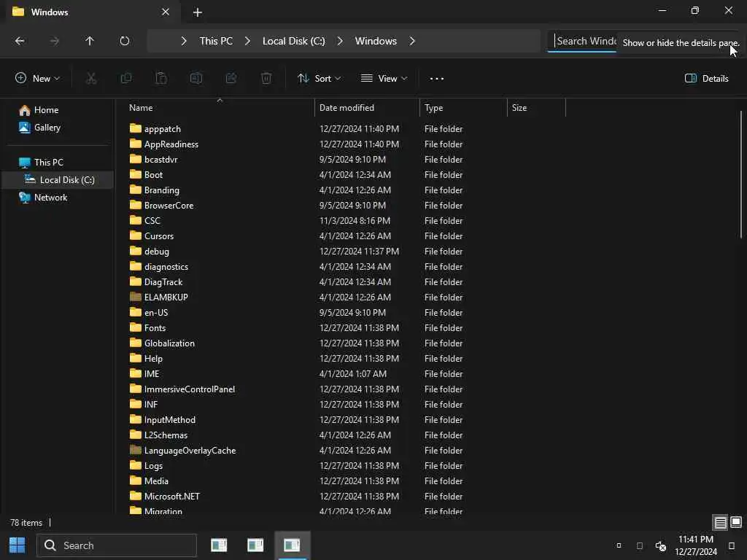Image resolution: width=747 pixels, height=560 pixels.
Task: Expand chevron before This PC breadcrumb
Action: [184, 41]
